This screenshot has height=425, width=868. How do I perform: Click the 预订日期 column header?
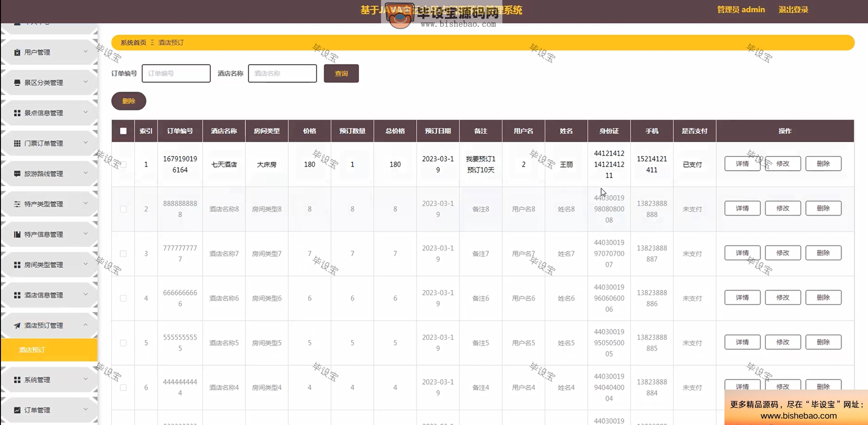coord(438,131)
